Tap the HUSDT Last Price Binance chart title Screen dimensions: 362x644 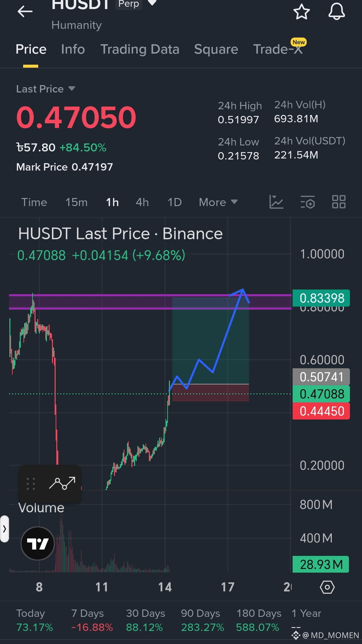(x=120, y=234)
